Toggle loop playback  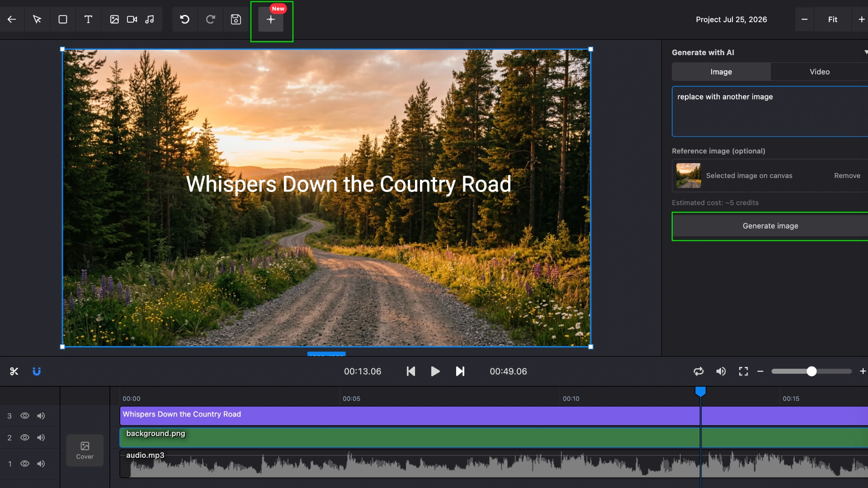[x=698, y=371]
